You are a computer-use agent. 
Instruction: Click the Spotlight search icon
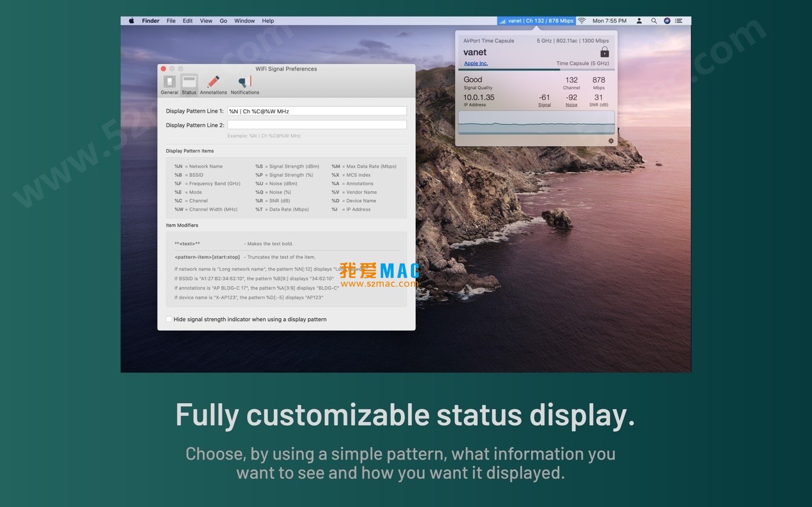click(x=653, y=21)
